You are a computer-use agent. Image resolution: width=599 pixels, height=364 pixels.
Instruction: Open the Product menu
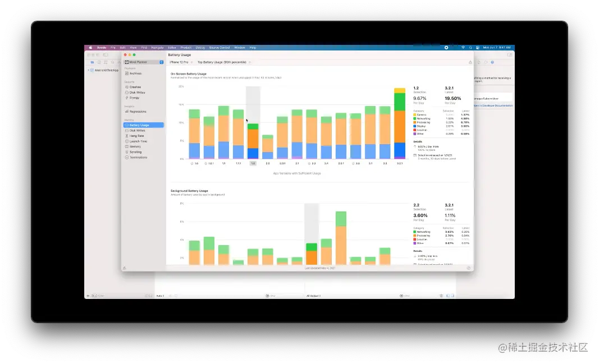click(x=186, y=48)
